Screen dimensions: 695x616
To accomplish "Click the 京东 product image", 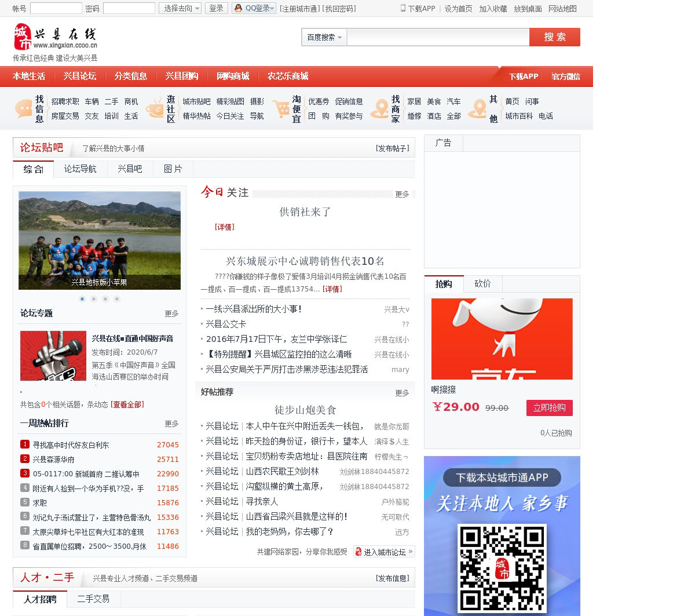I will pyautogui.click(x=502, y=339).
